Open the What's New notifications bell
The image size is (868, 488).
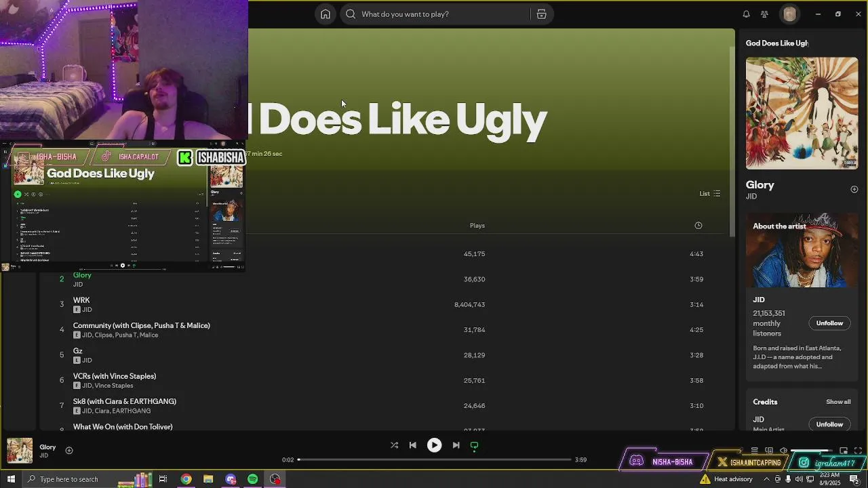click(746, 14)
